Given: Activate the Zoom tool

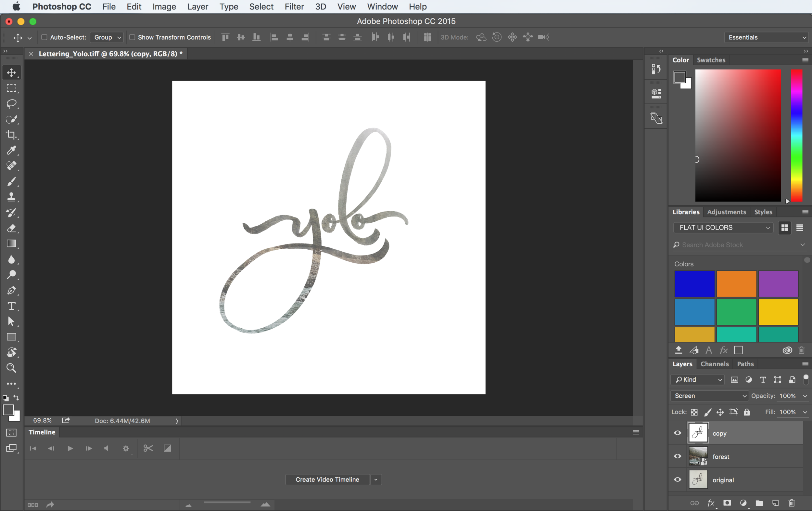Looking at the screenshot, I should coord(11,368).
